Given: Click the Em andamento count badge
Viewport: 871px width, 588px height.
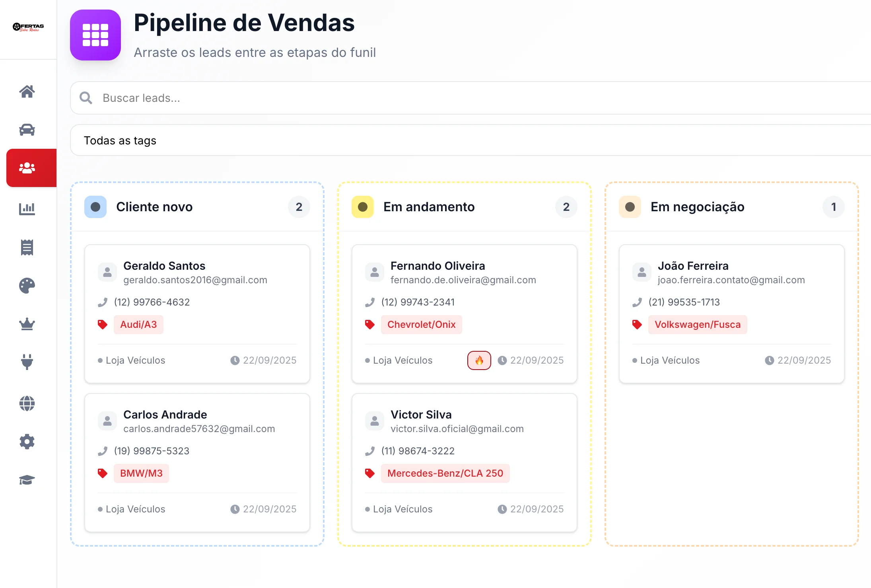Looking at the screenshot, I should [566, 207].
